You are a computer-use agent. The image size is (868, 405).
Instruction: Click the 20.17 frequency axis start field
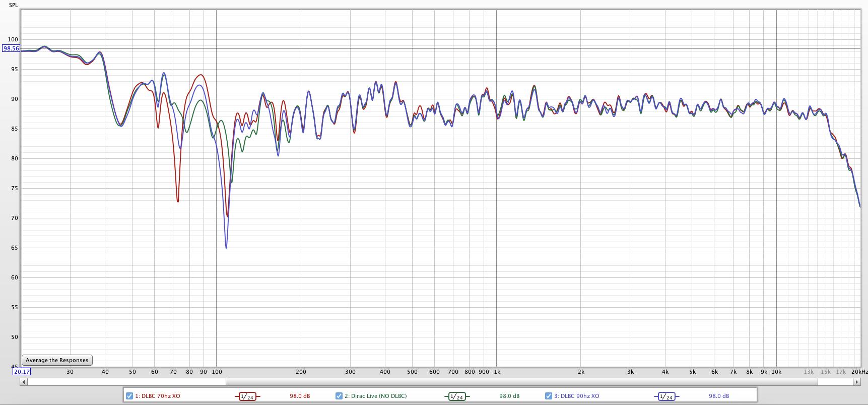point(22,372)
